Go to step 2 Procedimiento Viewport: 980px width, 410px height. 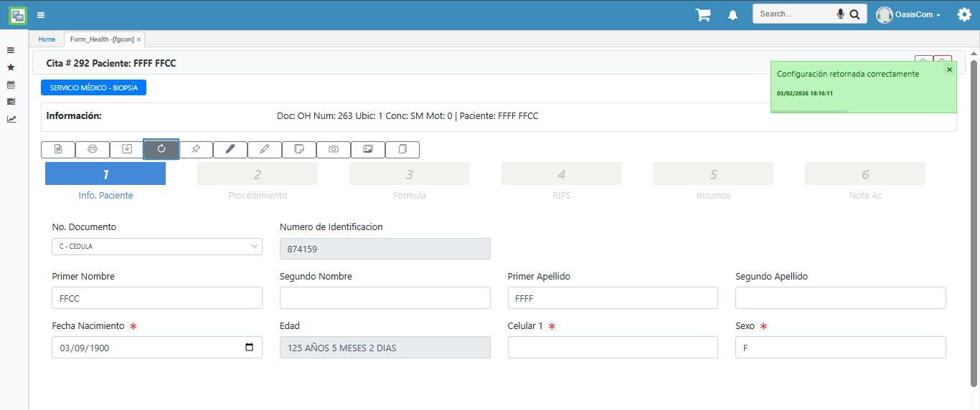(x=257, y=174)
